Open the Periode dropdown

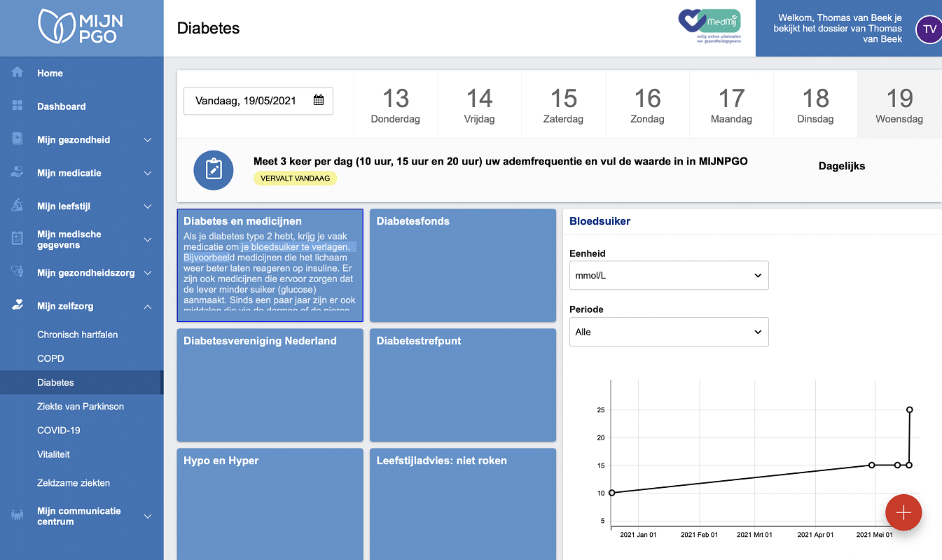point(669,332)
